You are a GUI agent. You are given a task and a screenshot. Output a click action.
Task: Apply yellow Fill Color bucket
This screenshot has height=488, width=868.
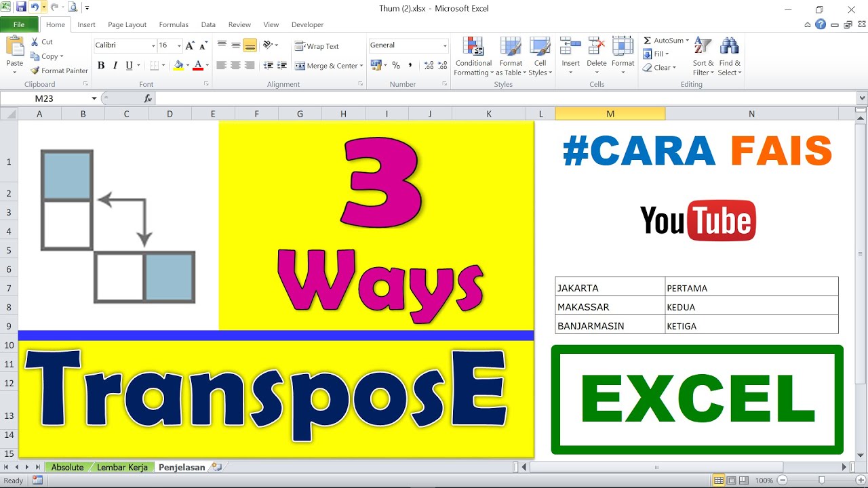[178, 66]
